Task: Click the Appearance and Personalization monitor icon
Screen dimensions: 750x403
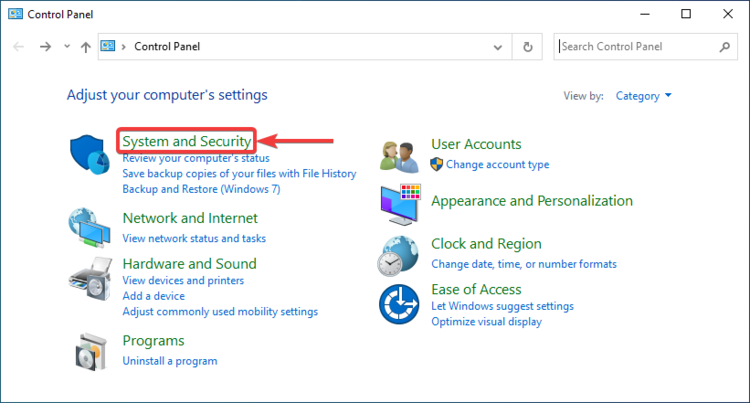Action: tap(400, 203)
